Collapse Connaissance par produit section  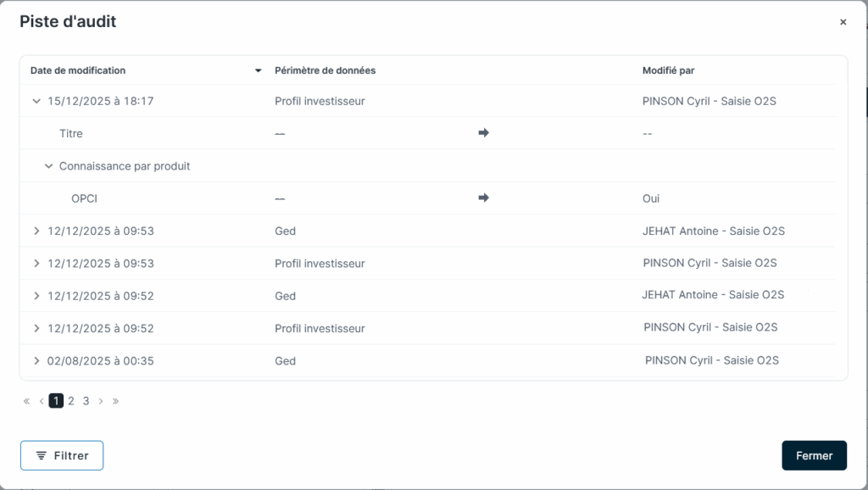click(x=48, y=166)
